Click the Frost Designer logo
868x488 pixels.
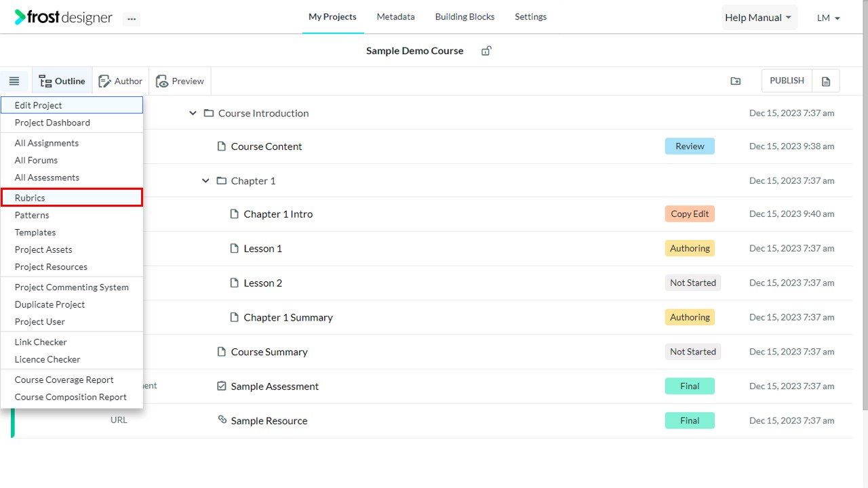[64, 18]
